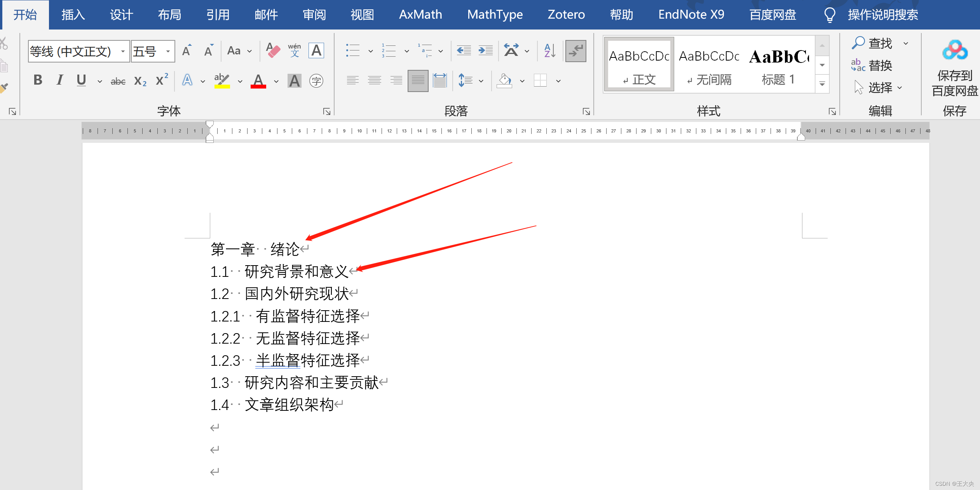This screenshot has height=490, width=980.
Task: Click the Bullets list icon
Action: click(x=353, y=50)
